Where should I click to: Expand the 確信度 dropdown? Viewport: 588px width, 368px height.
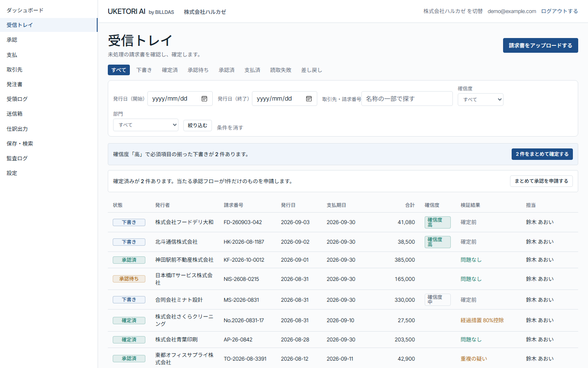click(x=480, y=99)
